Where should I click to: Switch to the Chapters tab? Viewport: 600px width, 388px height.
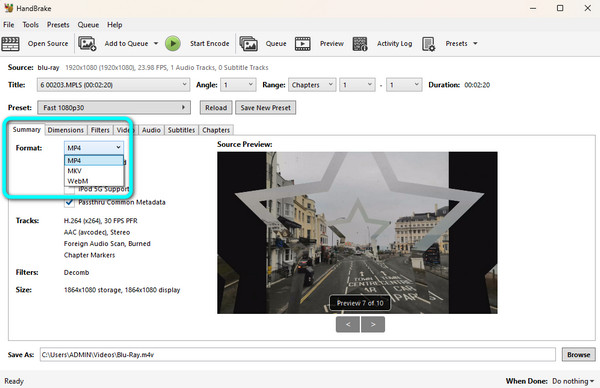216,130
